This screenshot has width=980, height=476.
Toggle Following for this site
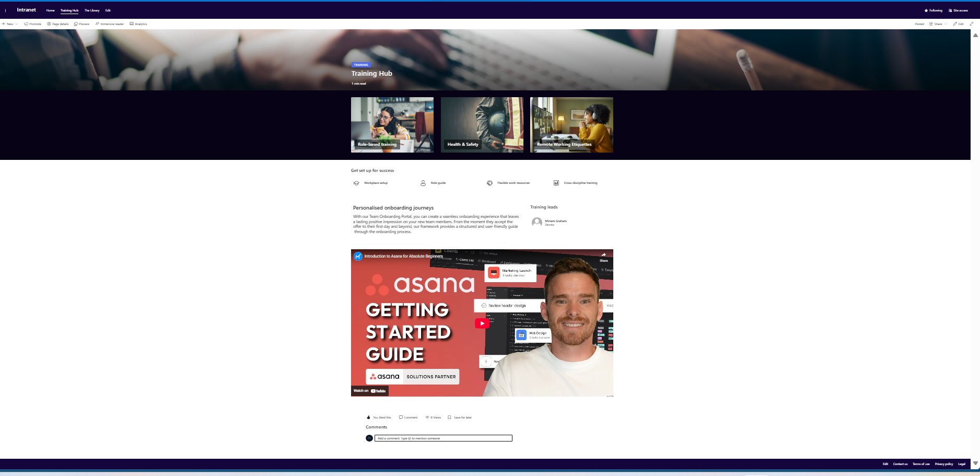[x=933, y=10]
